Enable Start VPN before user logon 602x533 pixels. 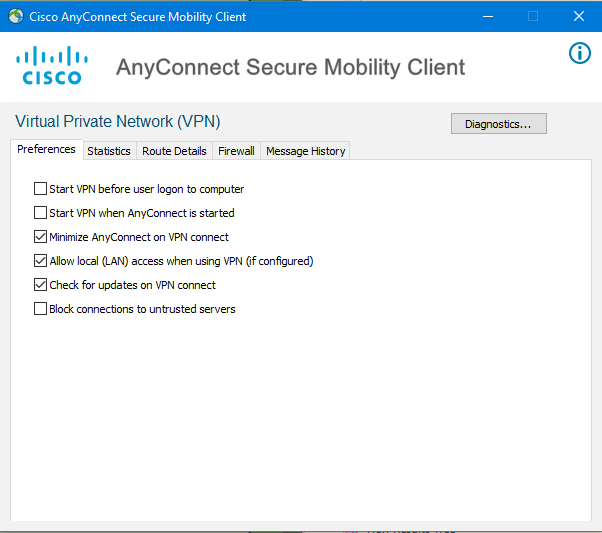click(x=40, y=189)
